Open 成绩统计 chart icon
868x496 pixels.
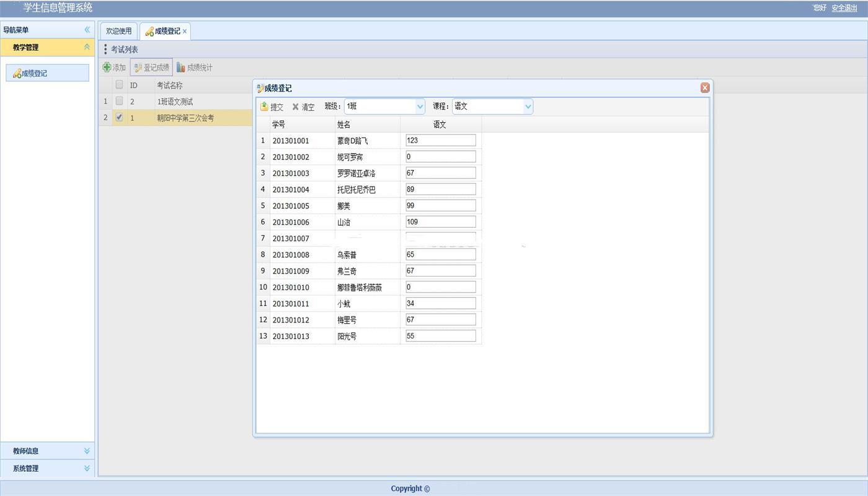pos(180,68)
